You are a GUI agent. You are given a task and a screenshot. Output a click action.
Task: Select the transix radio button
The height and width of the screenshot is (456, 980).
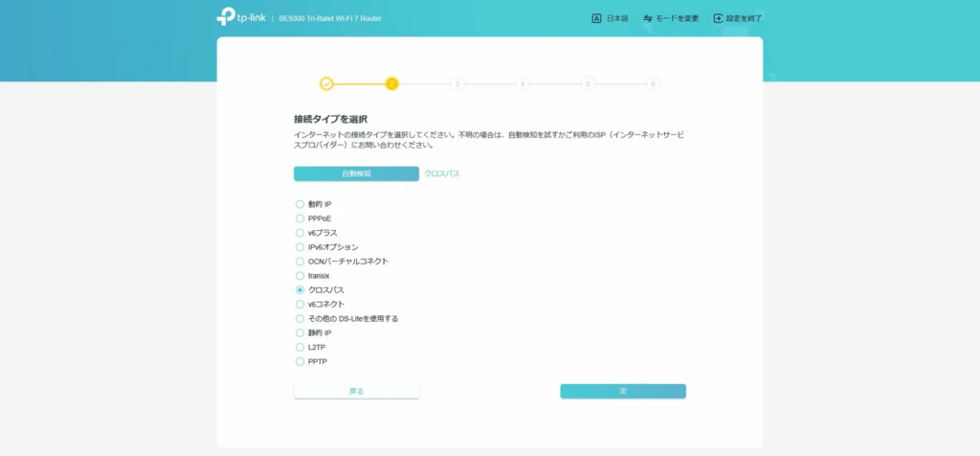(300, 276)
